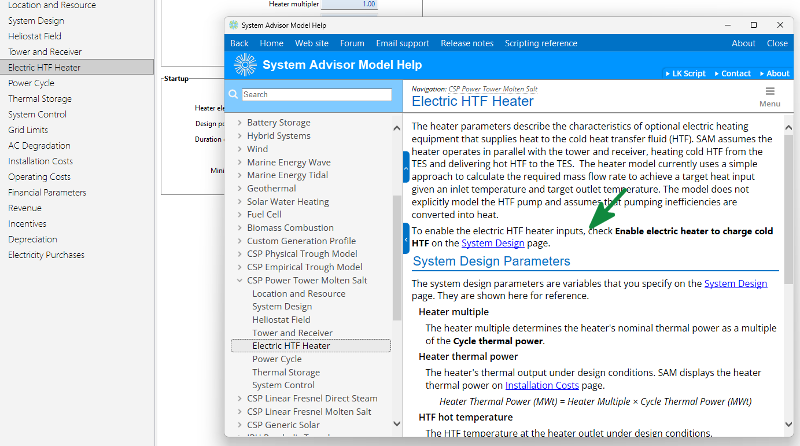The width and height of the screenshot is (800, 446).
Task: Click the search magnifier icon in the help panel
Action: tap(233, 94)
